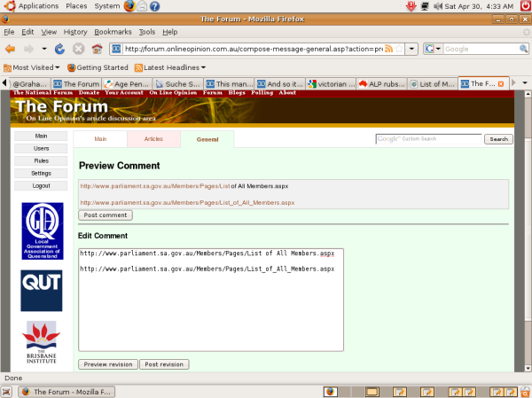The image size is (532, 398).
Task: Open the History menu
Action: pos(75,32)
